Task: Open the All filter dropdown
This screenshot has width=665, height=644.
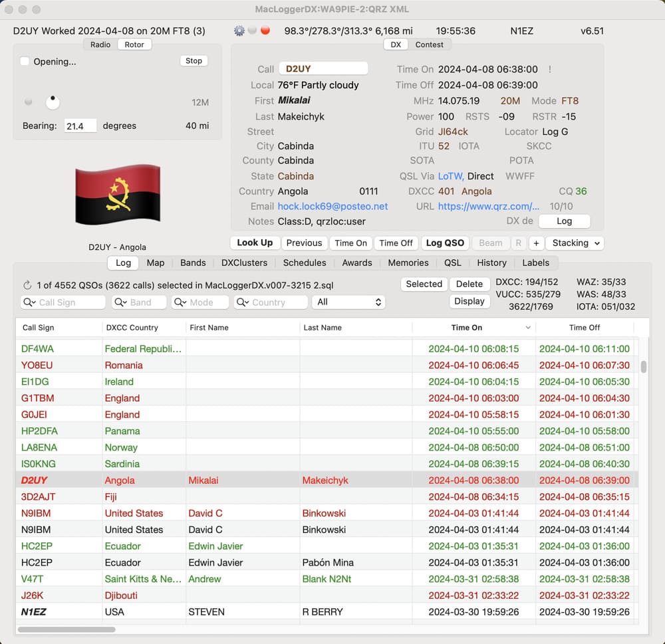Action: [348, 302]
